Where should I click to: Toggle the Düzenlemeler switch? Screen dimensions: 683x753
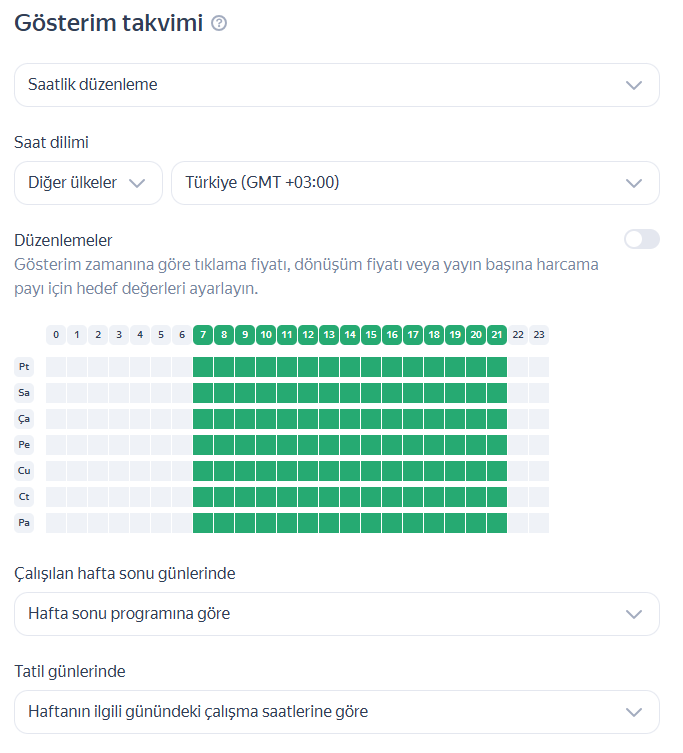tap(641, 239)
